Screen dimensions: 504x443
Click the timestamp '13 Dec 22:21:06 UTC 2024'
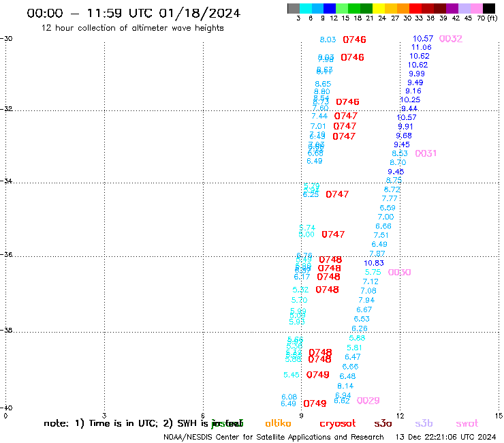445,438
